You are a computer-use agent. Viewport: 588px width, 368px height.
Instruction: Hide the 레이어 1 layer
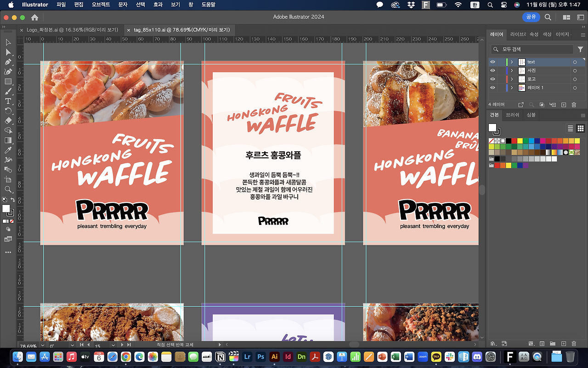pyautogui.click(x=492, y=88)
